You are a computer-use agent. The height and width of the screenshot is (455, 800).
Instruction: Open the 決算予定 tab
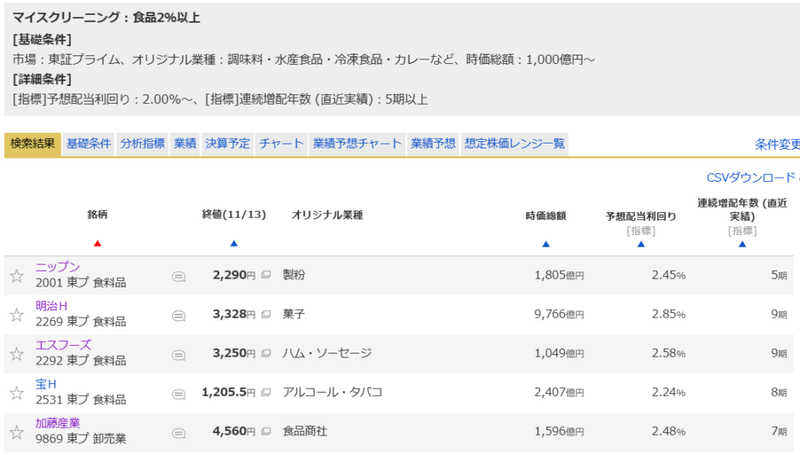pos(228,144)
